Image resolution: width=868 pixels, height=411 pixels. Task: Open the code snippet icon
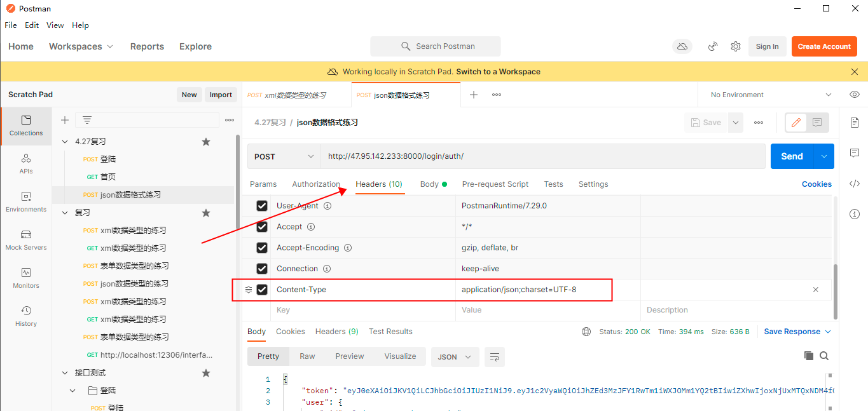855,184
